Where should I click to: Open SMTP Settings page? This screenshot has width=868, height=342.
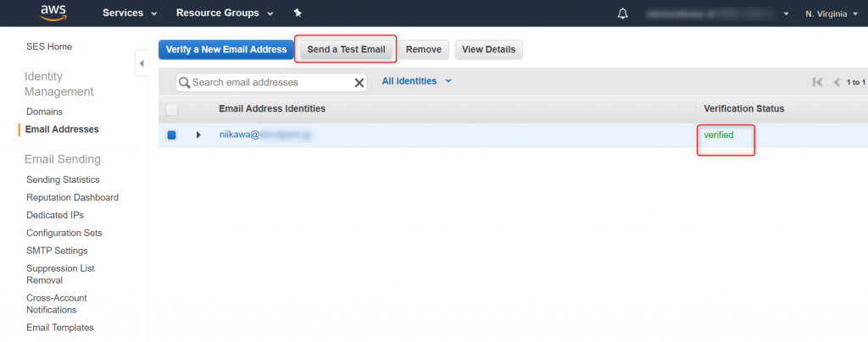pyautogui.click(x=57, y=251)
